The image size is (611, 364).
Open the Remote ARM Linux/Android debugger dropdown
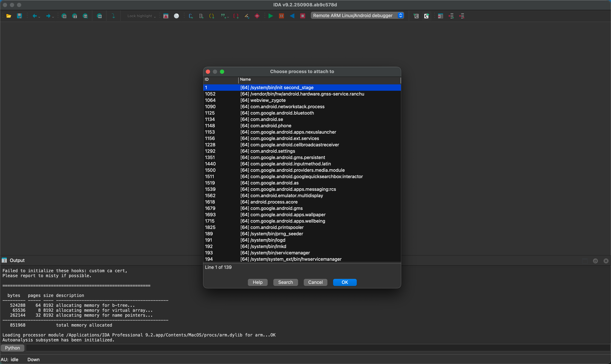click(357, 16)
